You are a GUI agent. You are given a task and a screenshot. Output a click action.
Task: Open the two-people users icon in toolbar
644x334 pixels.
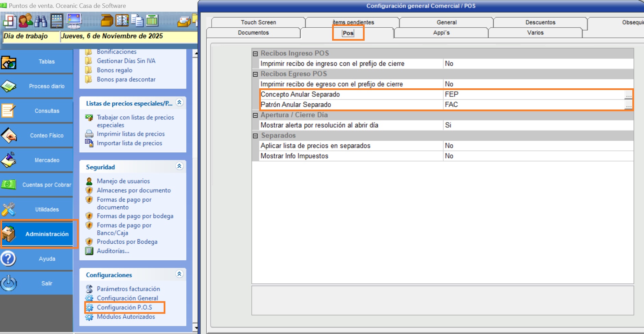coord(26,21)
